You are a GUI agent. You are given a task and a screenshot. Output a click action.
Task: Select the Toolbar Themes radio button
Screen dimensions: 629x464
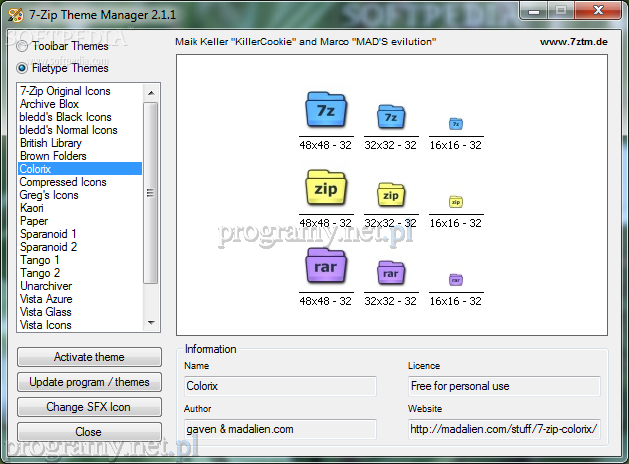tap(22, 46)
